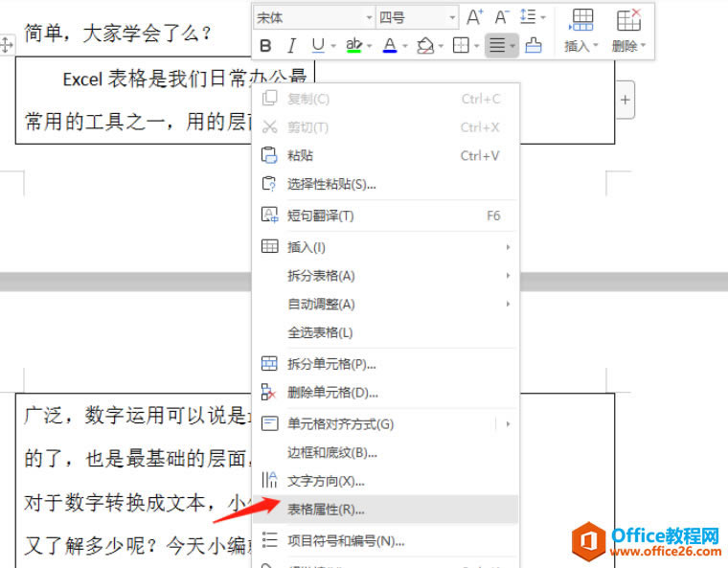
Task: Open 文字方向(X)... dialog
Action: [385, 481]
